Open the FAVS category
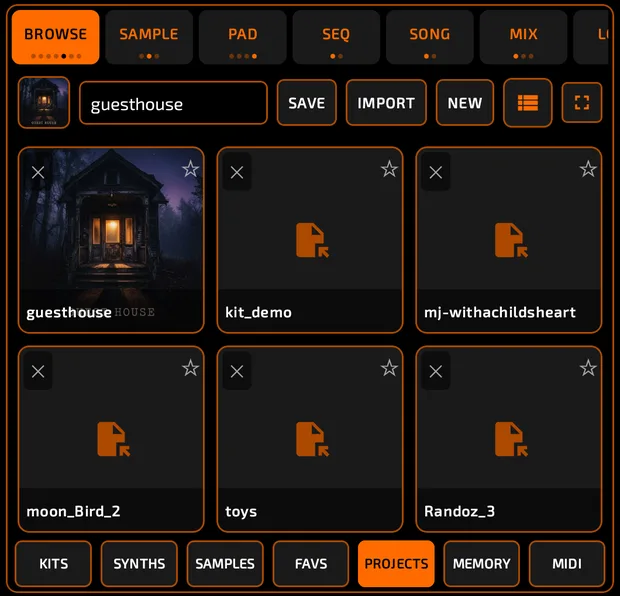Image resolution: width=620 pixels, height=596 pixels. tap(311, 564)
